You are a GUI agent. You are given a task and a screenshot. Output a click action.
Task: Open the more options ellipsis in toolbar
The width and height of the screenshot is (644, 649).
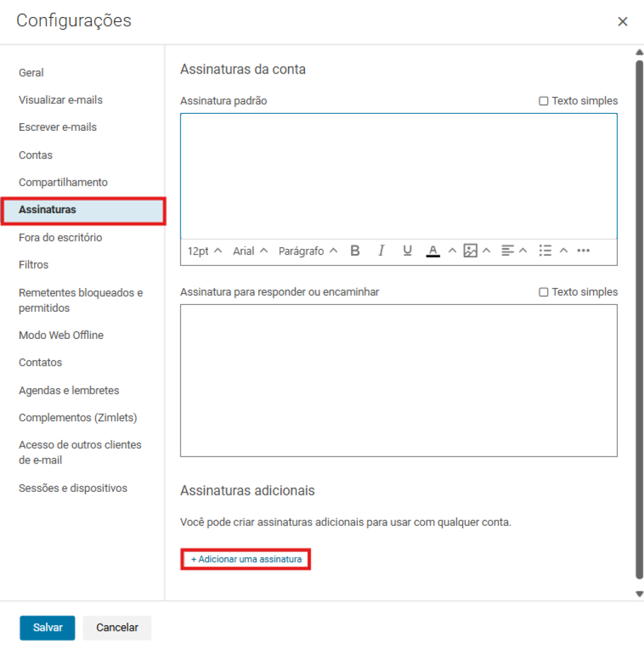(x=584, y=251)
